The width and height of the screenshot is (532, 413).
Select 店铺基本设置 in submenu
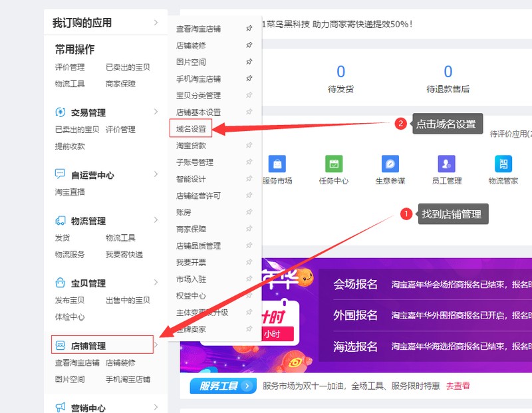198,112
